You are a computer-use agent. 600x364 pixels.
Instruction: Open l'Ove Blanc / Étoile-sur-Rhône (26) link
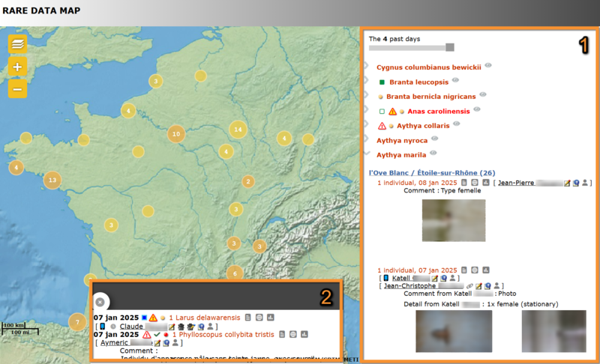click(432, 173)
